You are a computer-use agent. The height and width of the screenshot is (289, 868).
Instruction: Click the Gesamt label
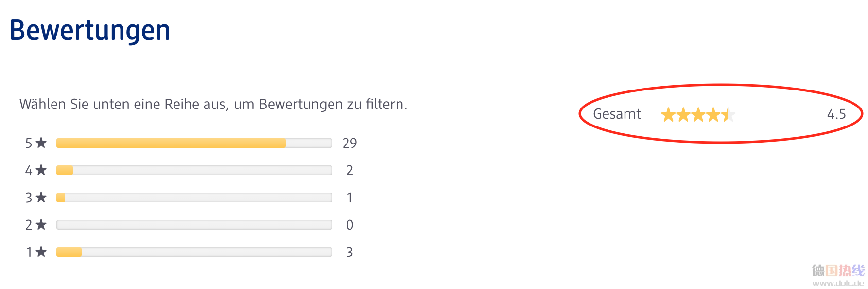tap(617, 114)
